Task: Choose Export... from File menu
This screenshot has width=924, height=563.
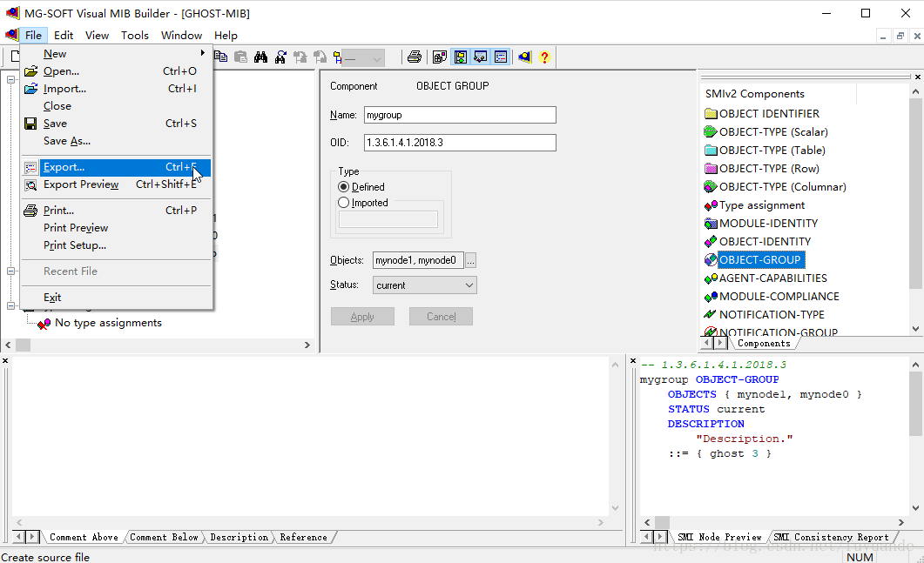Action: tap(116, 167)
